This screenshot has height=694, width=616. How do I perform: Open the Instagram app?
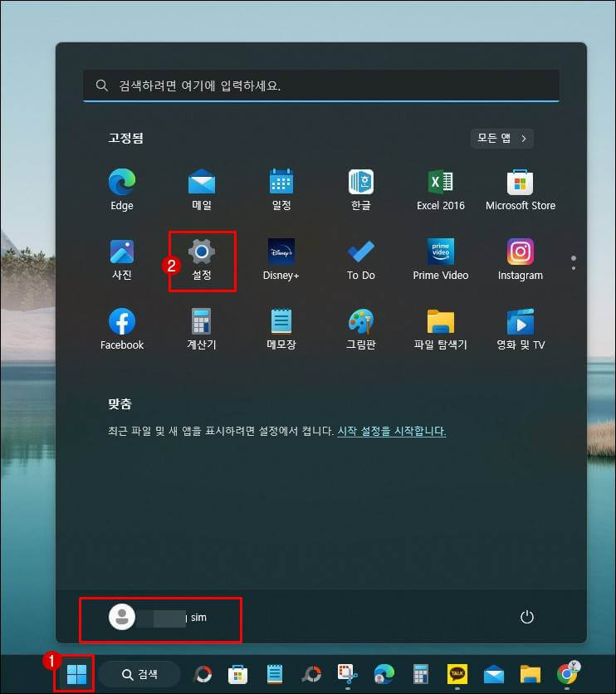tap(520, 259)
